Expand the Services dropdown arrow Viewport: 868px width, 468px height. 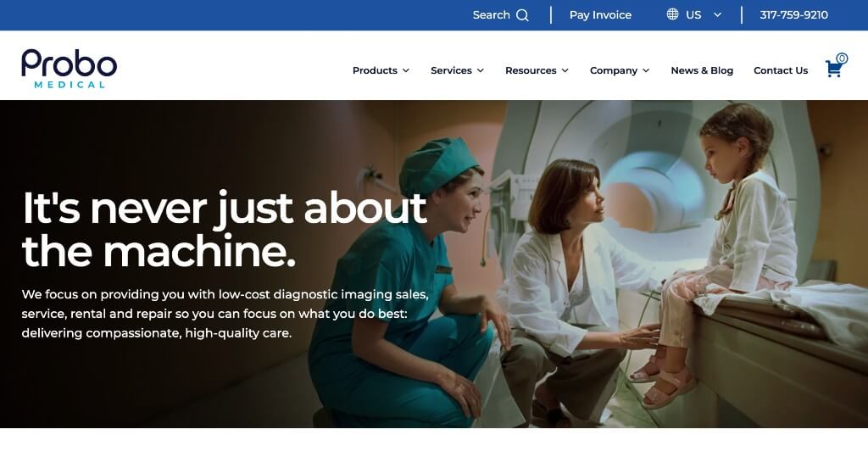click(x=481, y=71)
